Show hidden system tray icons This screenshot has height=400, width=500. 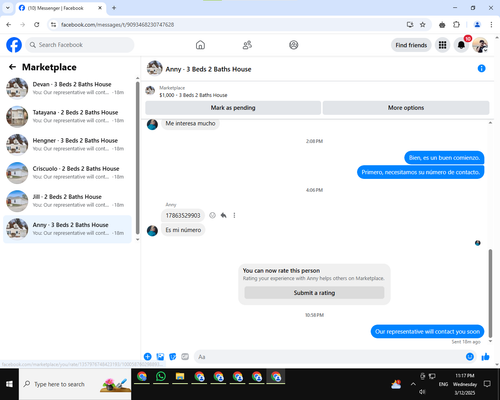coord(413,384)
